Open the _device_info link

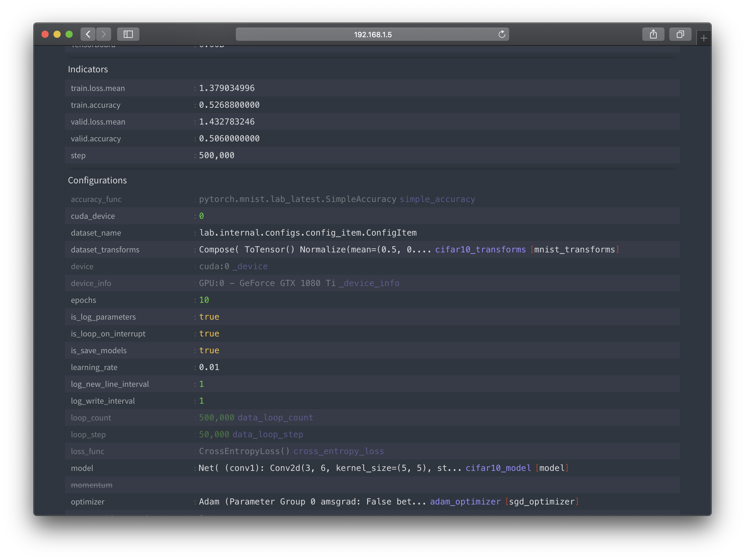point(369,283)
